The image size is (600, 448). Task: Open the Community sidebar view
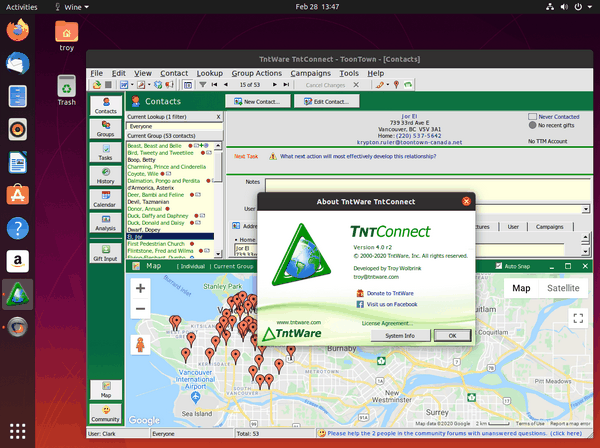[x=106, y=414]
